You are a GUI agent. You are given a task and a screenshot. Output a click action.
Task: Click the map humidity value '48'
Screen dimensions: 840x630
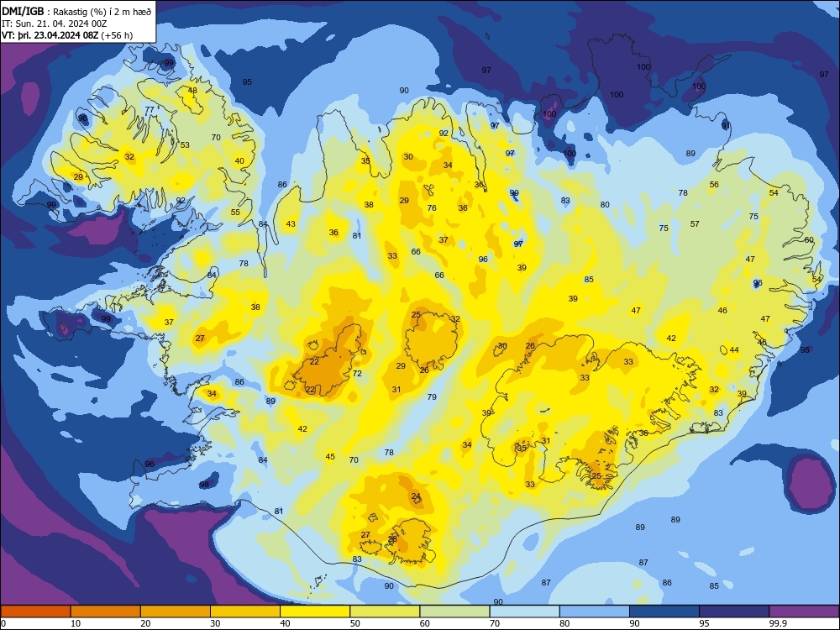(x=192, y=91)
